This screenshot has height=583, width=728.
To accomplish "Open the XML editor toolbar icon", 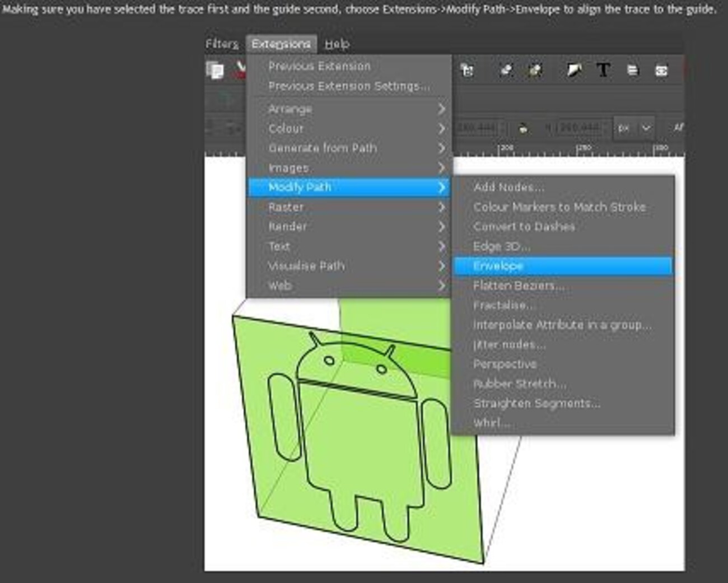I will coord(661,71).
